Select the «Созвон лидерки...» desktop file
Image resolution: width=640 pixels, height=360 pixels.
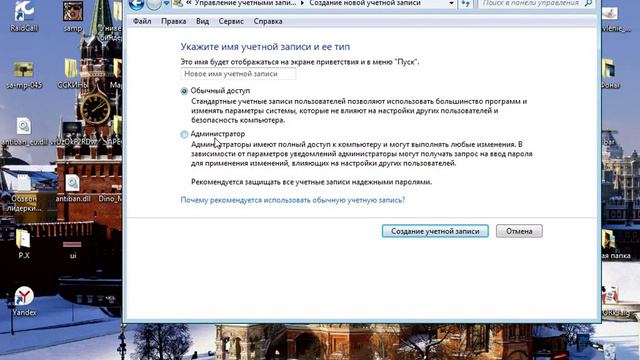(24, 192)
